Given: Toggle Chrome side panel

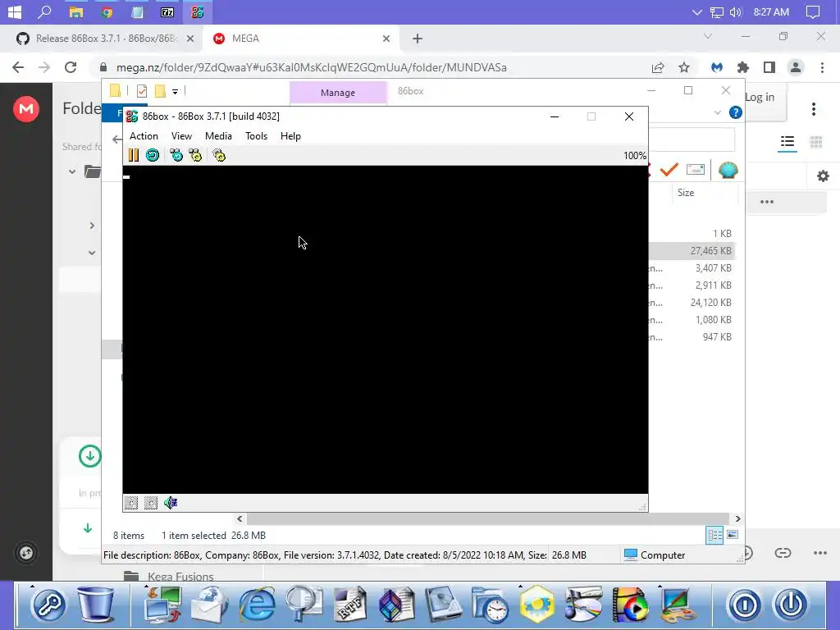Looking at the screenshot, I should click(769, 67).
